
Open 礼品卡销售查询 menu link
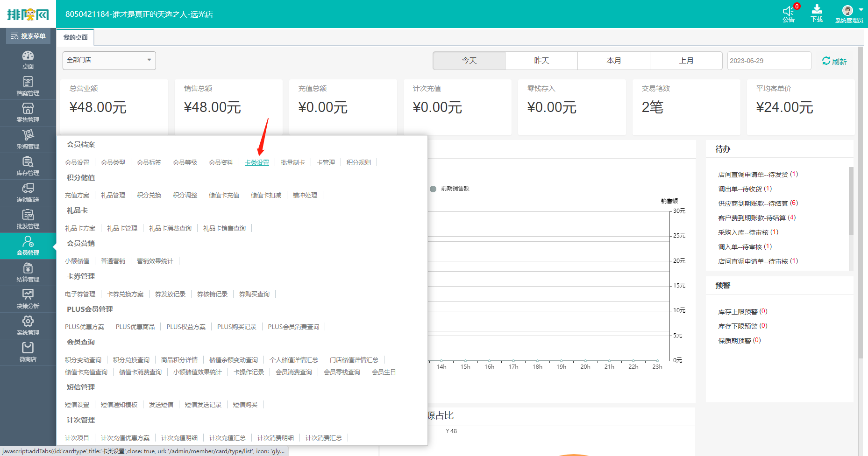point(225,228)
